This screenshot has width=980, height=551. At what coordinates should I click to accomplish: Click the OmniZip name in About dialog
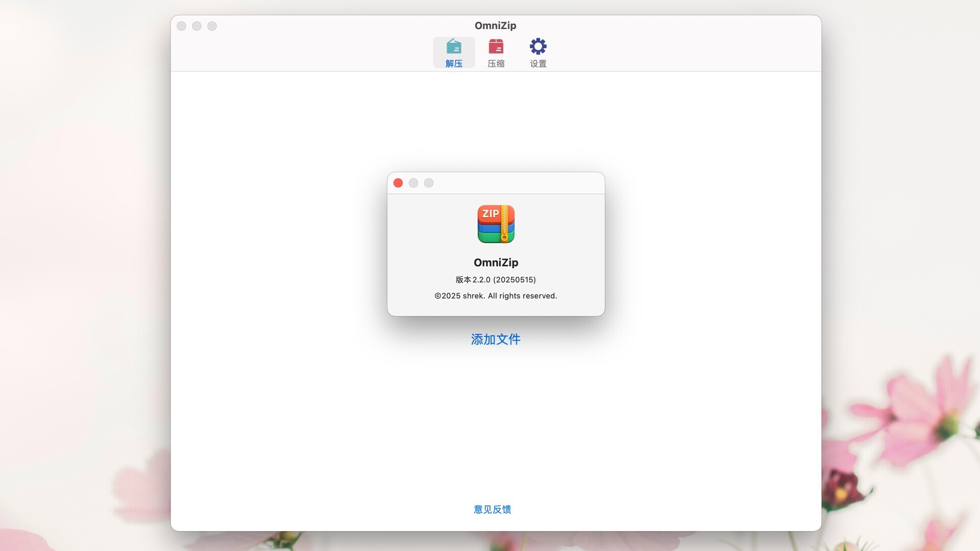coord(496,262)
